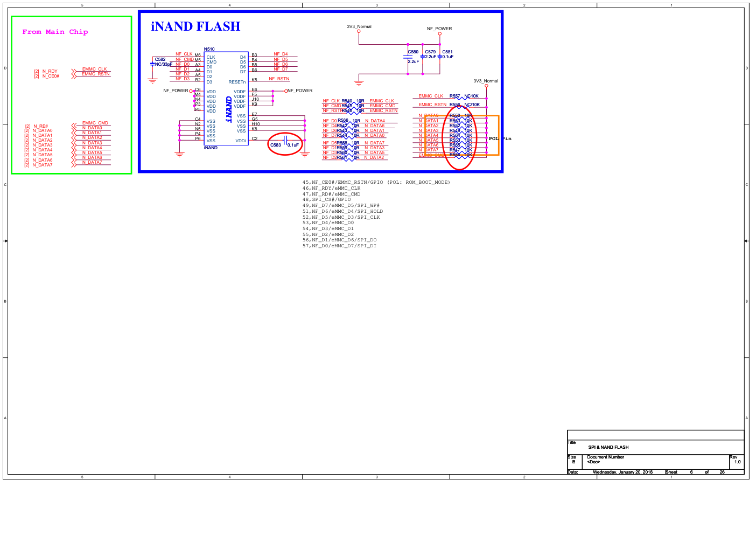Click the 3V3_Normal port above pull-up resistors
Screen dimensions: 756x535
point(486,86)
